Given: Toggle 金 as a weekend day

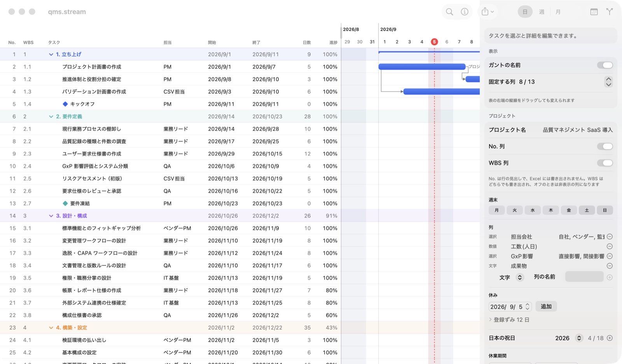Looking at the screenshot, I should [569, 210].
